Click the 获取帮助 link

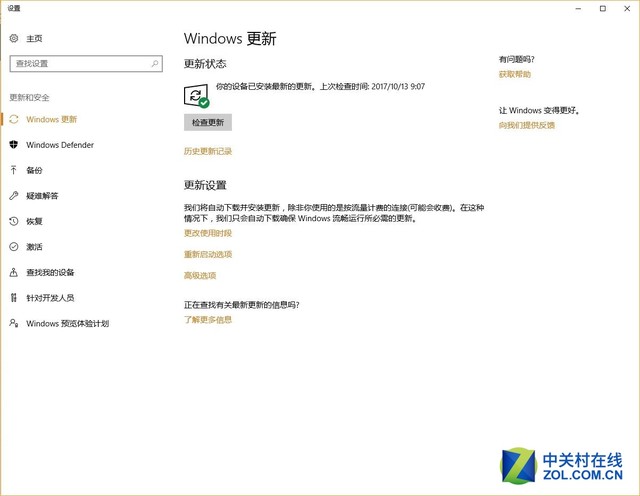(515, 74)
